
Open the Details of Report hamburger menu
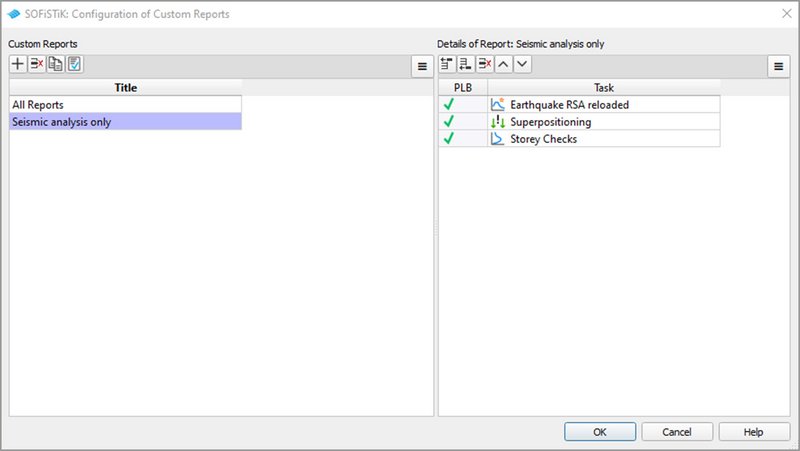[779, 66]
